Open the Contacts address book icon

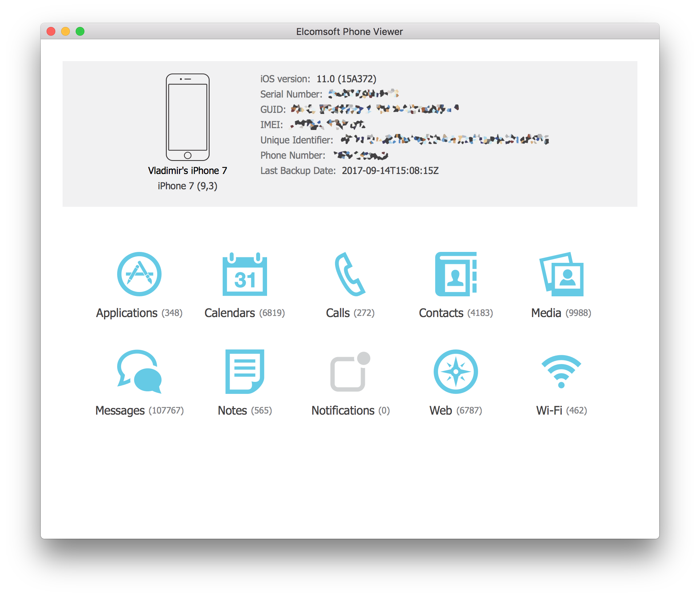(456, 274)
